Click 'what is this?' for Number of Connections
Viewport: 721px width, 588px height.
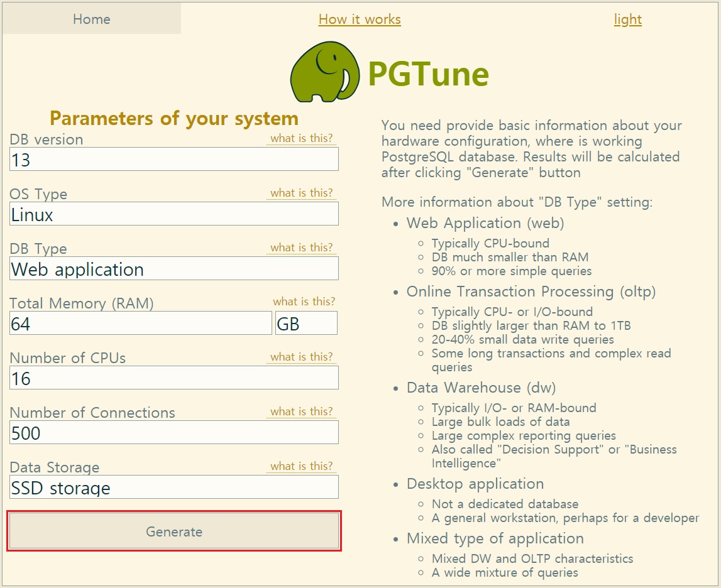pos(301,411)
